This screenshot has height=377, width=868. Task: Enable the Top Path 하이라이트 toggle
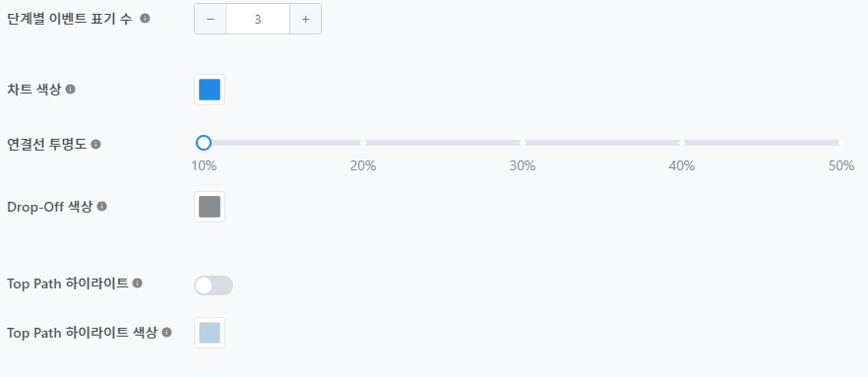tap(214, 285)
